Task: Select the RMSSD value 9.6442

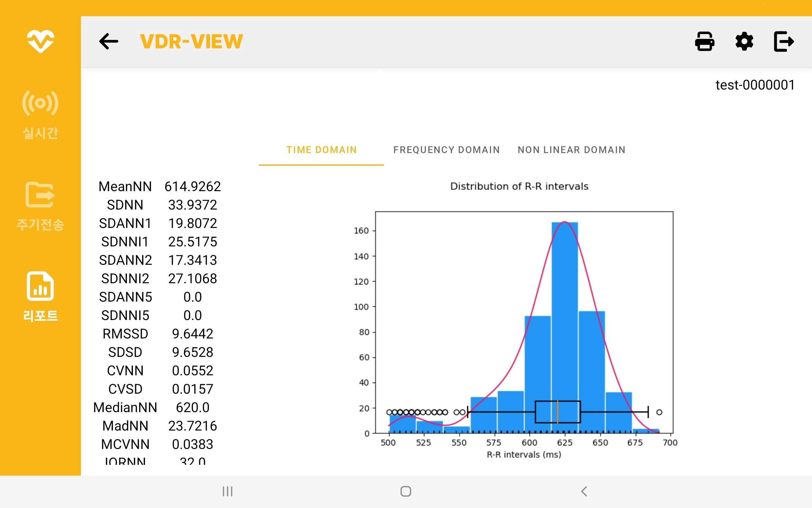Action: 193,334
